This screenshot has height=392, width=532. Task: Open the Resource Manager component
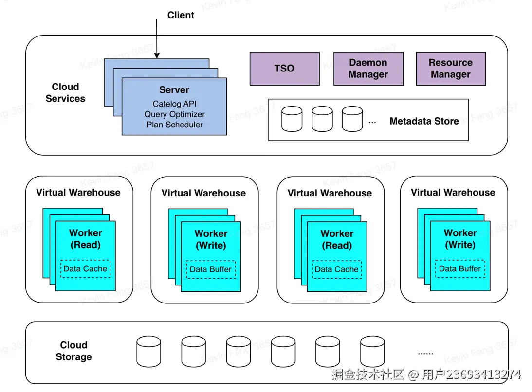point(451,68)
